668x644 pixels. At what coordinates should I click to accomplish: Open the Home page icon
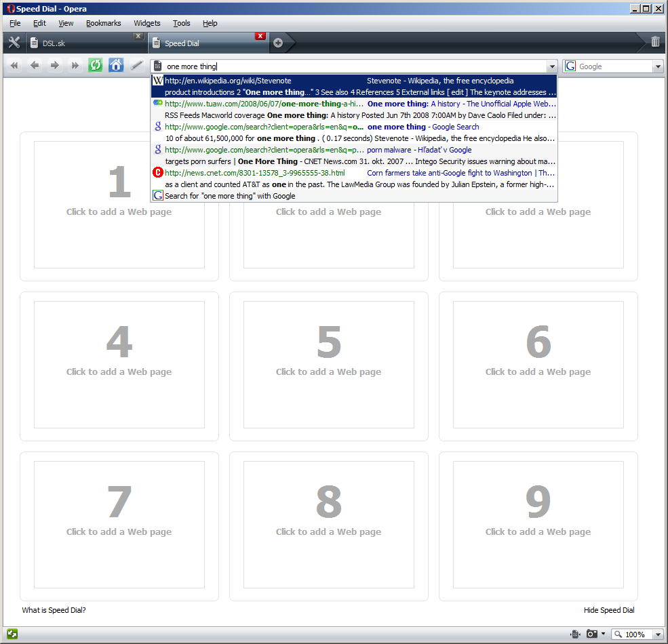(x=116, y=65)
